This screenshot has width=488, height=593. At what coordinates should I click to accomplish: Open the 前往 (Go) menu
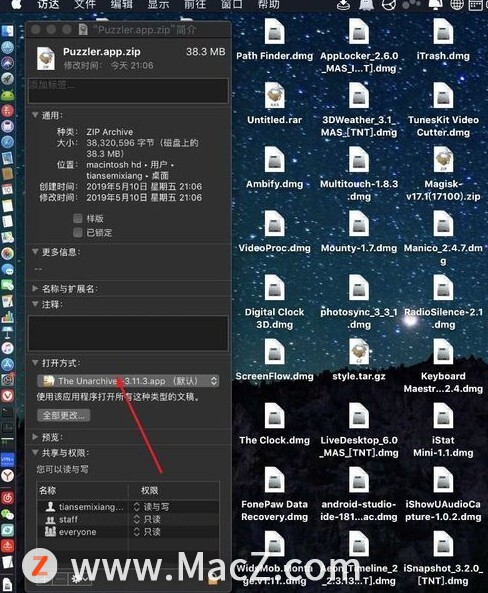(195, 5)
